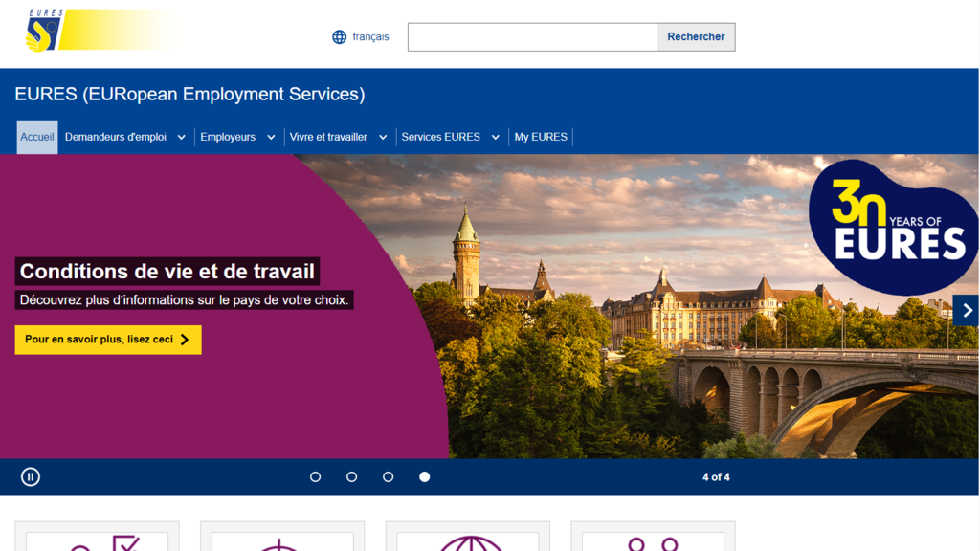
Task: Open first card with checkmark icon
Action: [x=97, y=537]
